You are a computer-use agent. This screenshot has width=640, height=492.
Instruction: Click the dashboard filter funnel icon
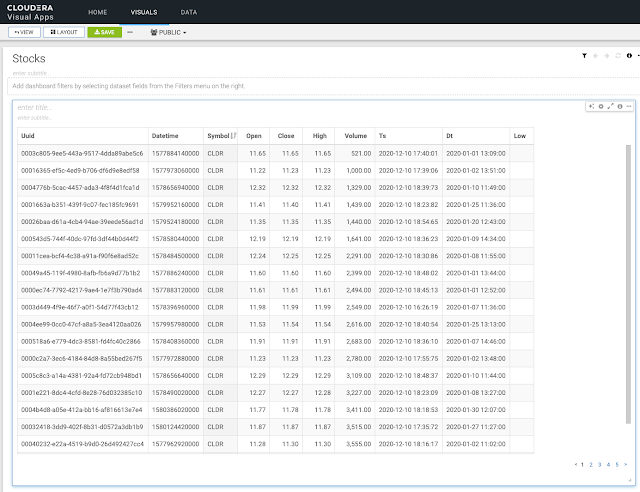point(585,57)
